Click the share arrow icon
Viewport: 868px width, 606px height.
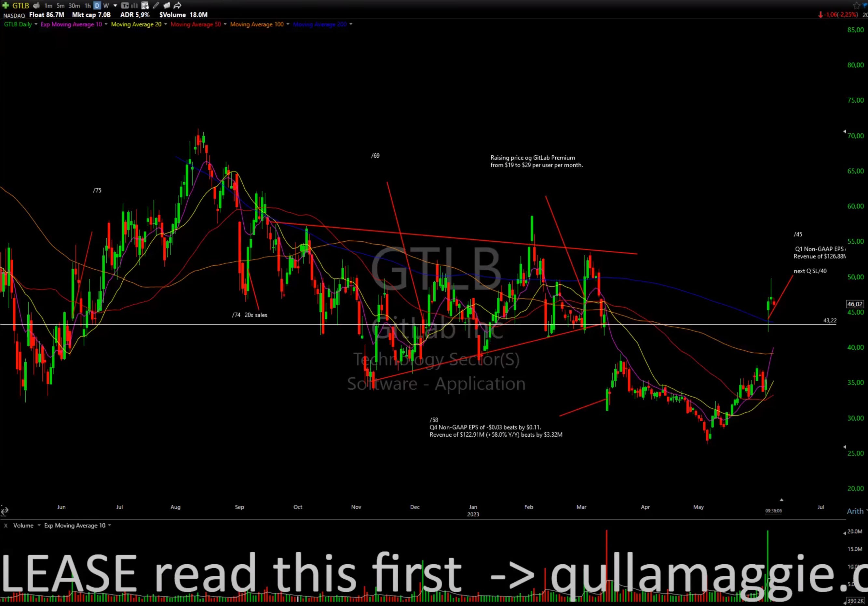[177, 5]
